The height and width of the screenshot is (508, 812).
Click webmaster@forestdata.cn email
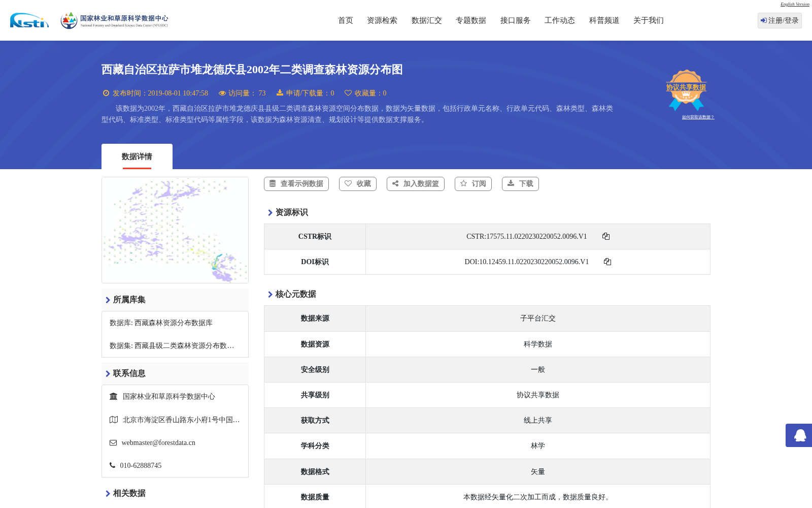point(158,443)
